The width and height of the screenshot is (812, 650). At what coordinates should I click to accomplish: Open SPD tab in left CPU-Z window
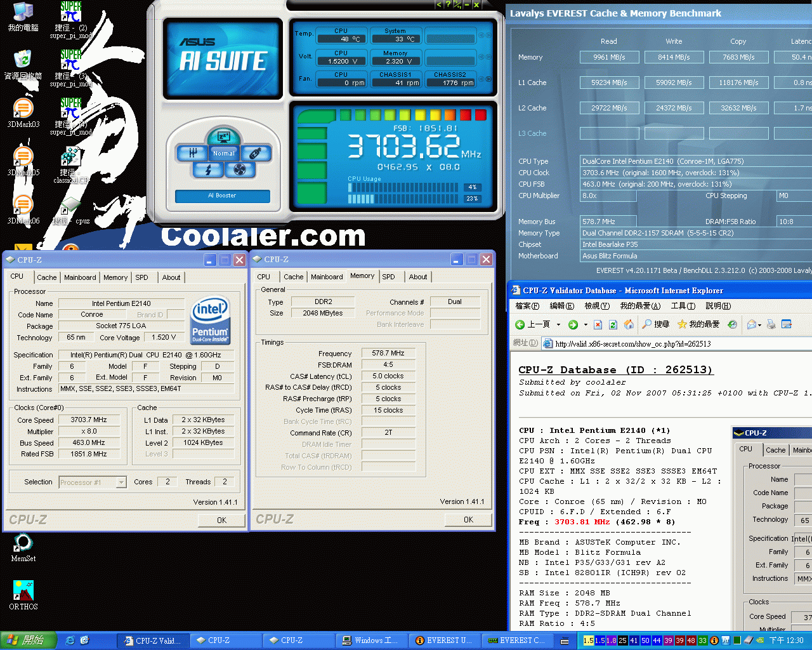click(x=141, y=277)
